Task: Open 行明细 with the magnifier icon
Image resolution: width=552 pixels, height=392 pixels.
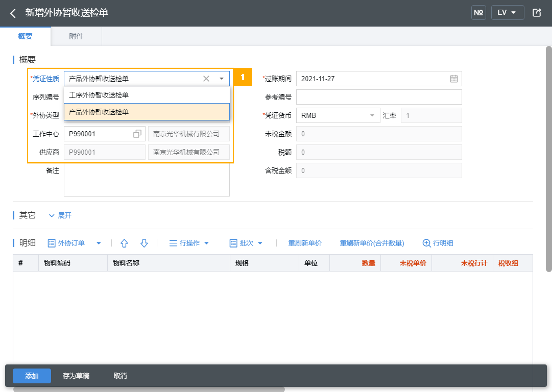Action: pos(437,243)
